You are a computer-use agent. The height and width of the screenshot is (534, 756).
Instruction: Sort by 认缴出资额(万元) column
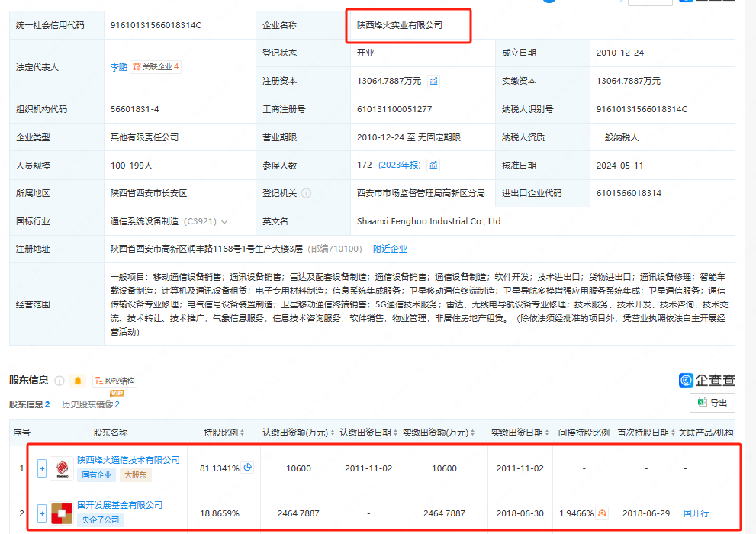tap(332, 433)
